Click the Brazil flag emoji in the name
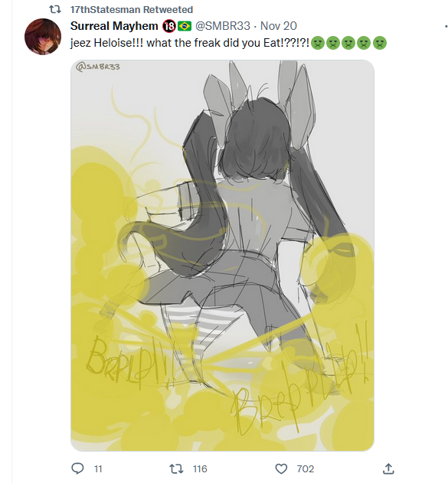This screenshot has width=448, height=483. click(x=185, y=27)
